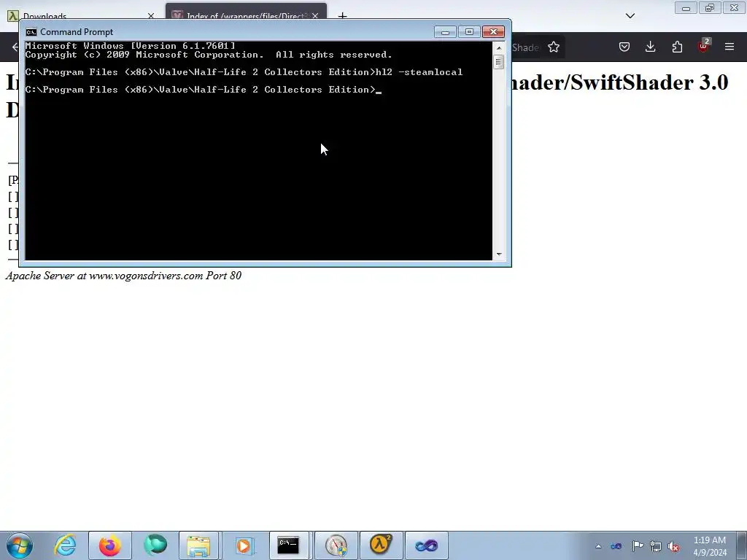This screenshot has width=747, height=560.
Task: Click the muted volume tray icon
Action: pos(673,547)
